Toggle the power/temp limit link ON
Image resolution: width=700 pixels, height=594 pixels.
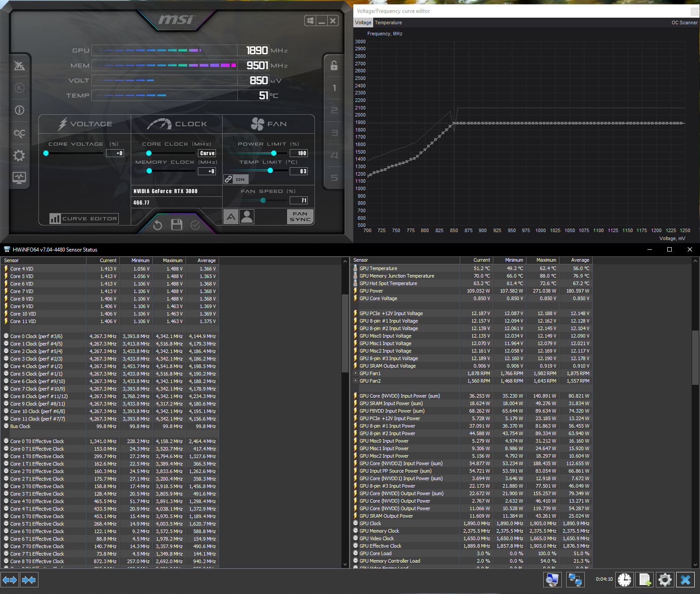click(236, 179)
